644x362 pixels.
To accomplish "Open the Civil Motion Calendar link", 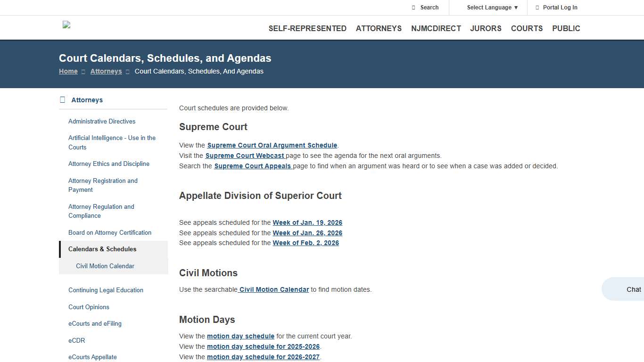I will pyautogui.click(x=273, y=289).
